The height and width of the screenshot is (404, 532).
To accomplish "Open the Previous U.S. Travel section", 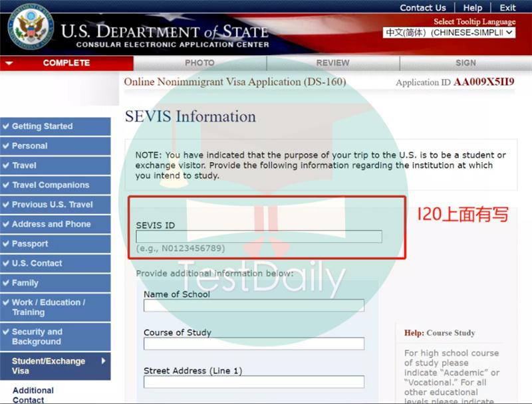I will (55, 205).
